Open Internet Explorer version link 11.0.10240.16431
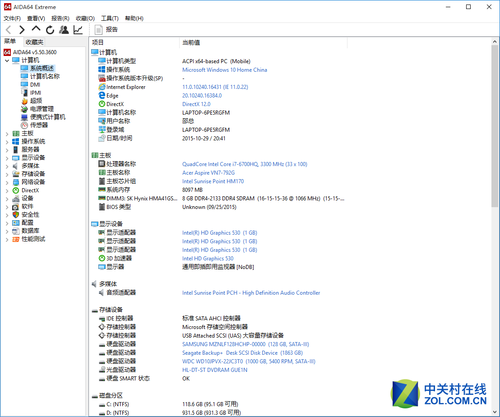 pos(215,87)
